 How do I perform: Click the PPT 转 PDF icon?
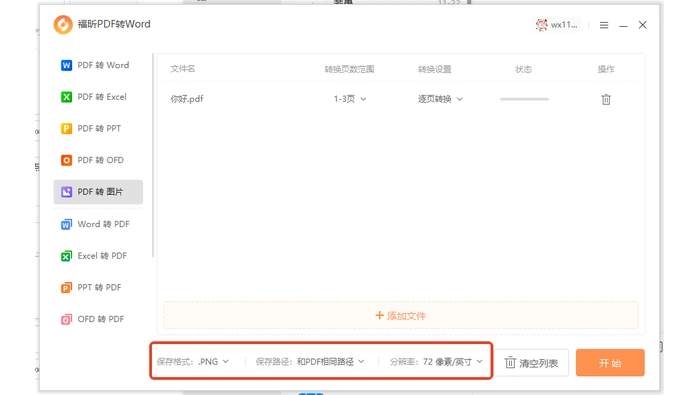tap(66, 287)
